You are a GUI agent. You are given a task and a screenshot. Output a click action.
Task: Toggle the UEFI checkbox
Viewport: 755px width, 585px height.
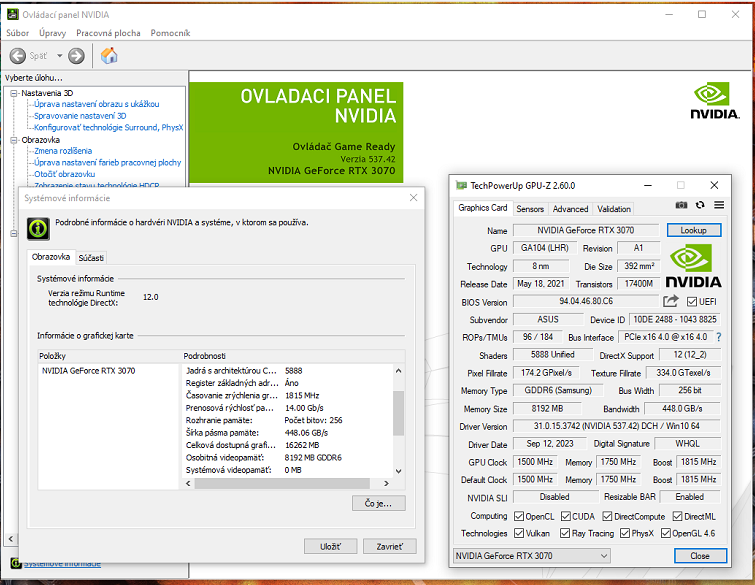coord(692,302)
